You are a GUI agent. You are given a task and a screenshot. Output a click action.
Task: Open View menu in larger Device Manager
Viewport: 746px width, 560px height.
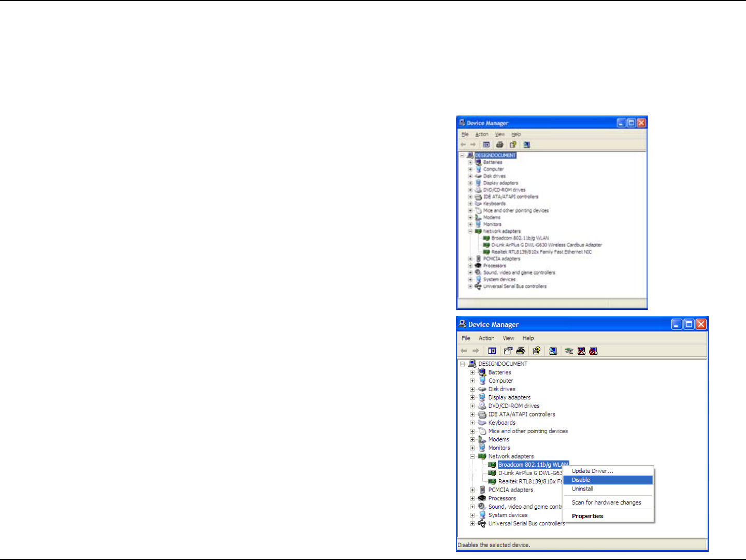click(509, 338)
